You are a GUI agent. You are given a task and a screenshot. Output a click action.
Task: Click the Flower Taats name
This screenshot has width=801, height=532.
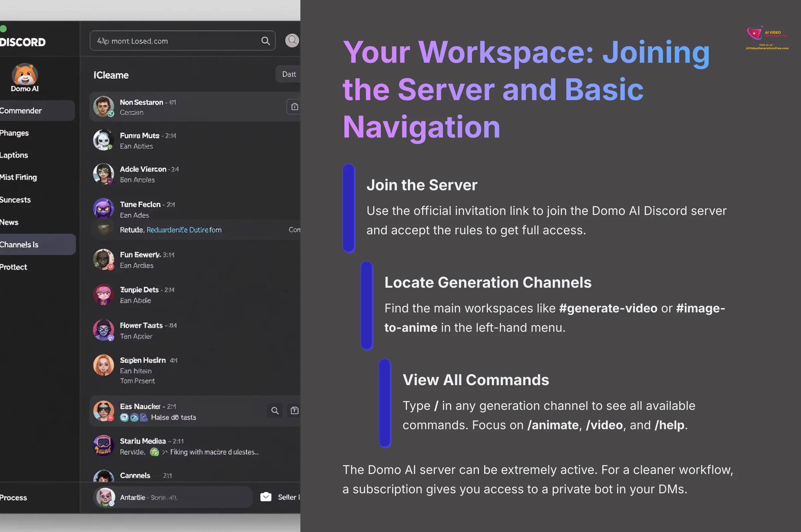point(141,325)
